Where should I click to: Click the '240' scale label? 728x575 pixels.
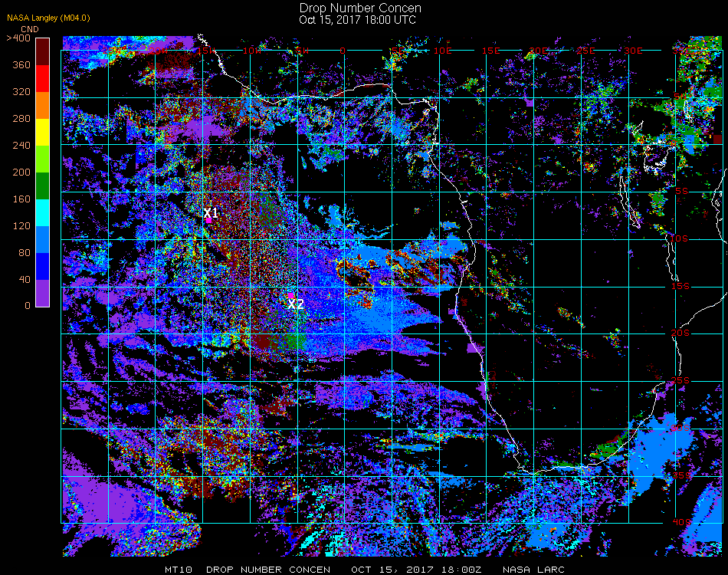(21, 146)
